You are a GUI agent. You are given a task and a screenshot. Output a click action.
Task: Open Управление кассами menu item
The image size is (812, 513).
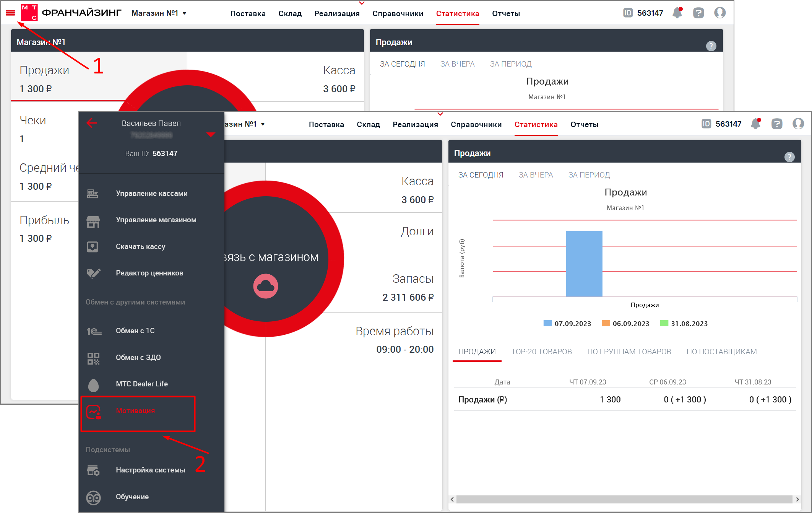click(x=151, y=194)
